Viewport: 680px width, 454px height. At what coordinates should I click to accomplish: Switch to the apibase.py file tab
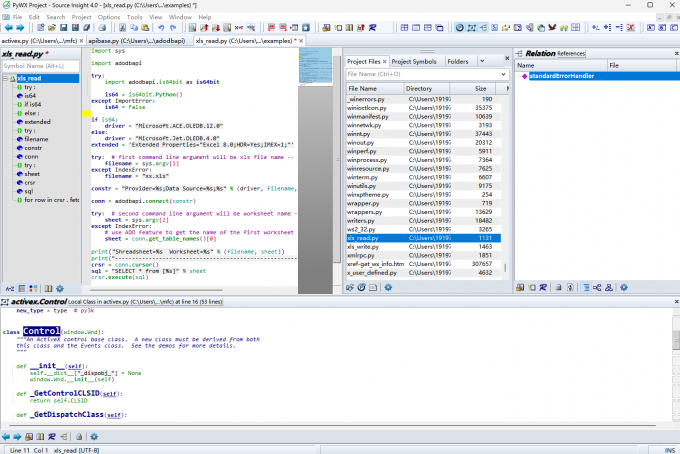[x=137, y=41]
